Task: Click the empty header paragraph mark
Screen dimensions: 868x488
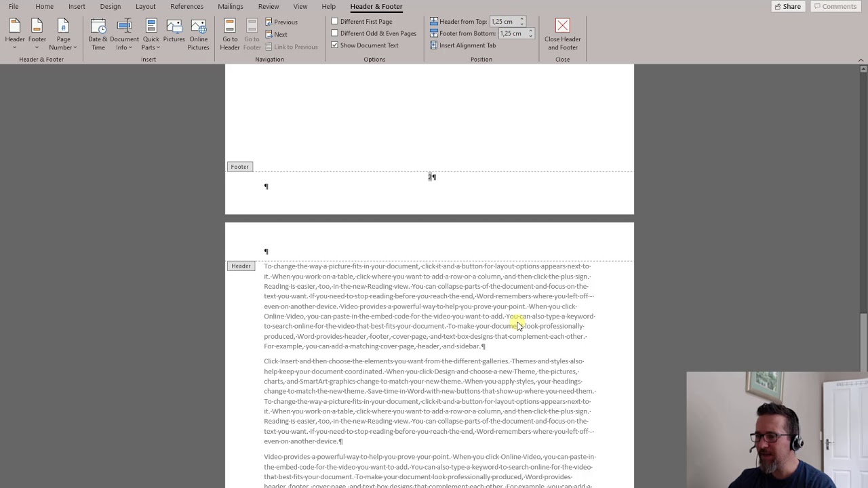Action: (x=266, y=251)
